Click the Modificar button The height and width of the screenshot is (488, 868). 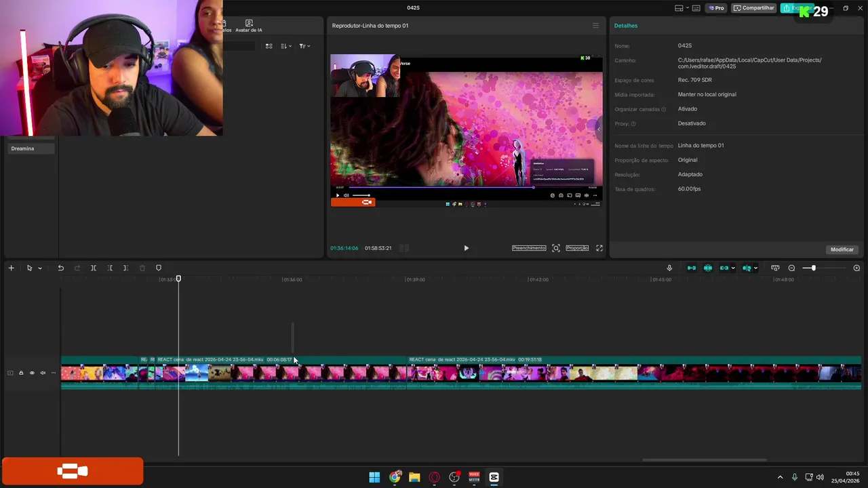842,249
